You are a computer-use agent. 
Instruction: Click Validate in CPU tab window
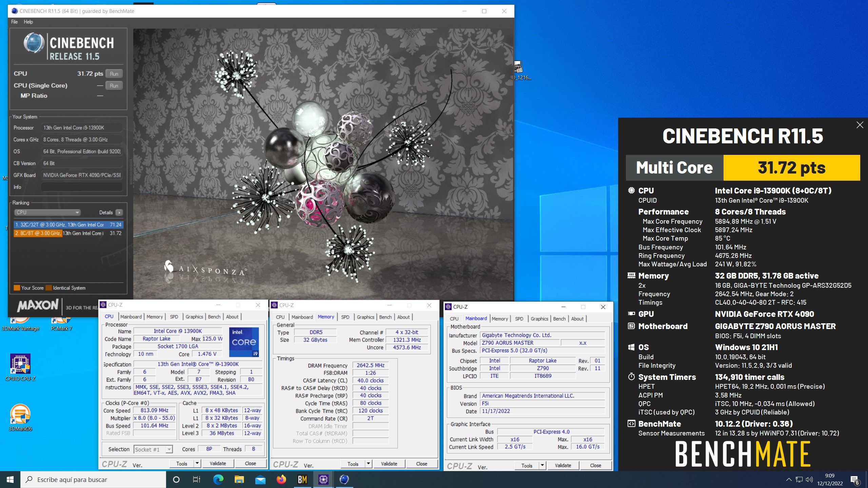tap(218, 463)
